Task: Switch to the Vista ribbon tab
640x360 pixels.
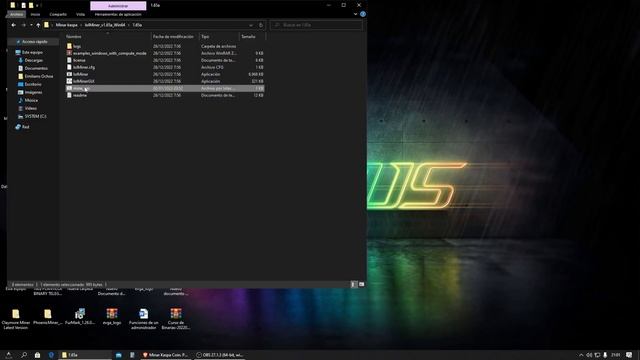Action: [x=80, y=14]
